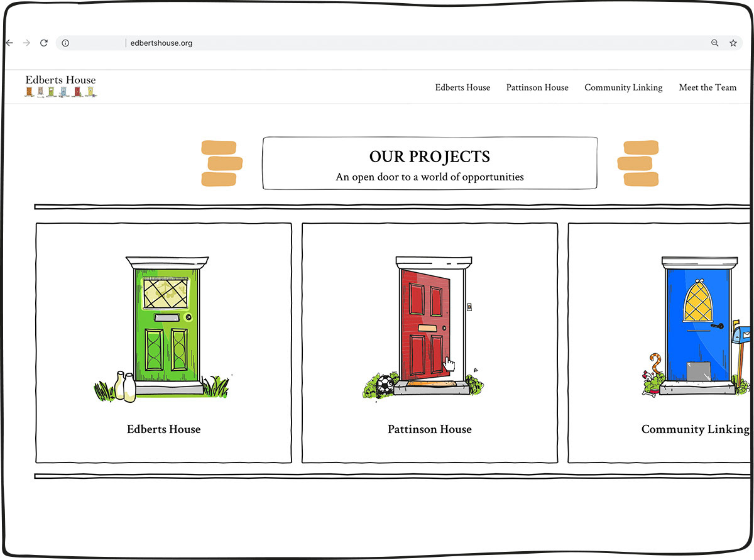
Task: Click the browser back arrow
Action: pyautogui.click(x=9, y=43)
